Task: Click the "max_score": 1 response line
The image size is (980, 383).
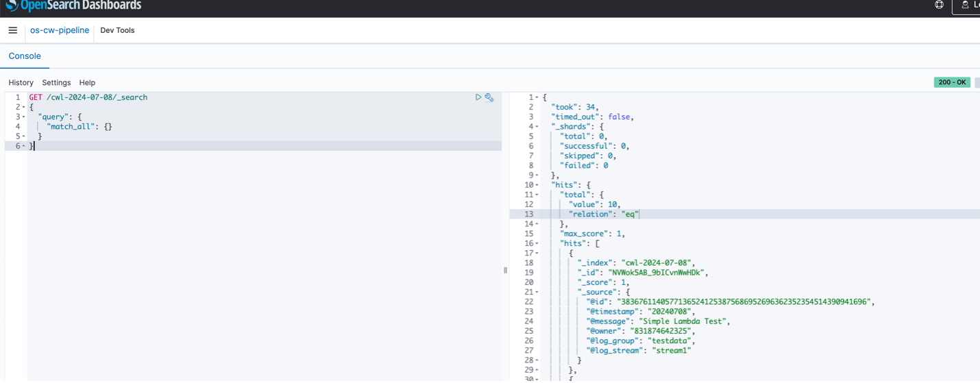Action: [593, 234]
